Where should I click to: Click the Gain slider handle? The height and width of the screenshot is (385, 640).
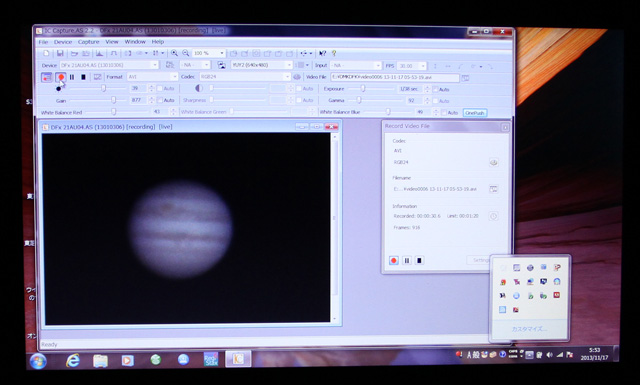click(113, 100)
